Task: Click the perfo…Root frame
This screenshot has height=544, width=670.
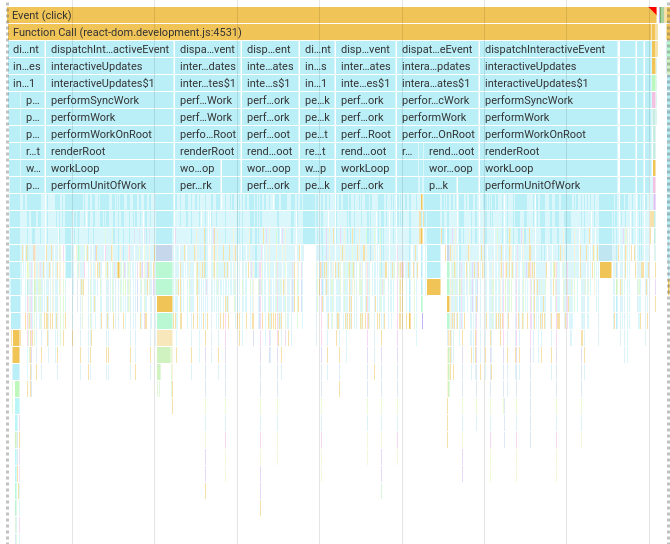Action: (x=207, y=134)
